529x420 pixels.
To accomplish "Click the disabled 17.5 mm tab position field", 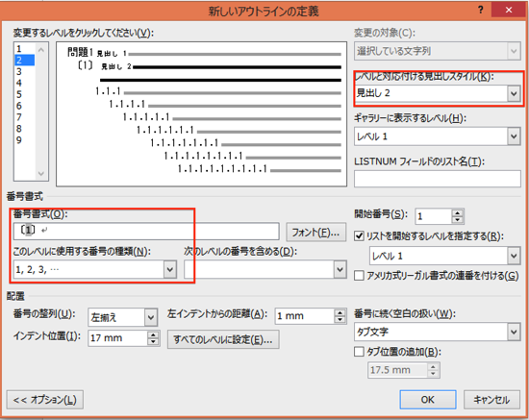I will 398,370.
